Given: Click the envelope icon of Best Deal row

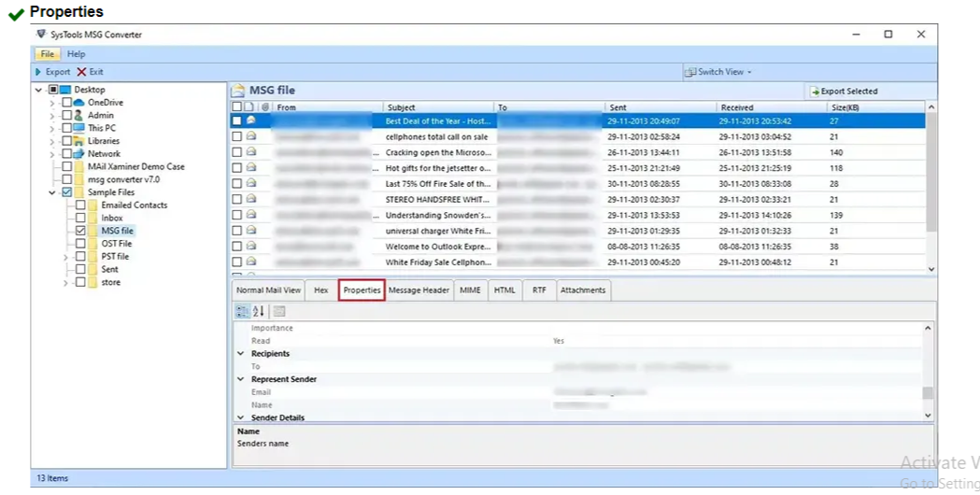Looking at the screenshot, I should (x=251, y=120).
